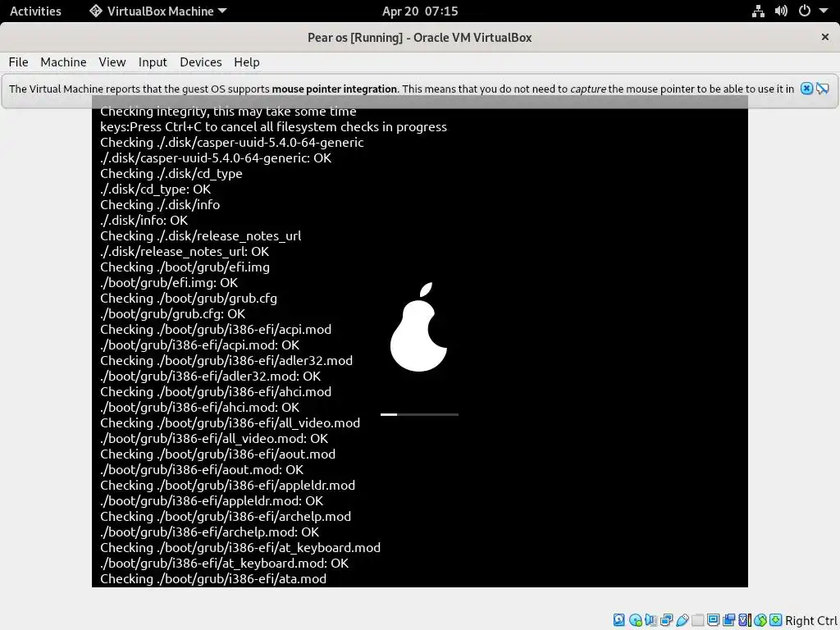Click 'Checking ./.disk/casper-uuid-5.4.0-64-generic' line
The width and height of the screenshot is (840, 630).
point(231,143)
